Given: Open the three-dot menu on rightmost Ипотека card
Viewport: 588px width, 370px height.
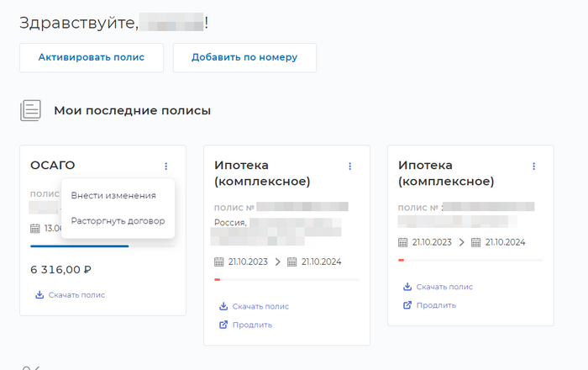Looking at the screenshot, I should point(533,166).
